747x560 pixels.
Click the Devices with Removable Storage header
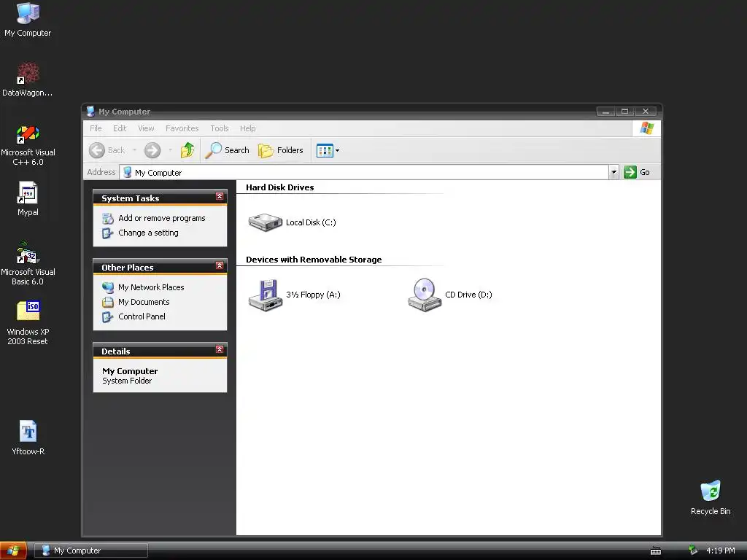[314, 260]
